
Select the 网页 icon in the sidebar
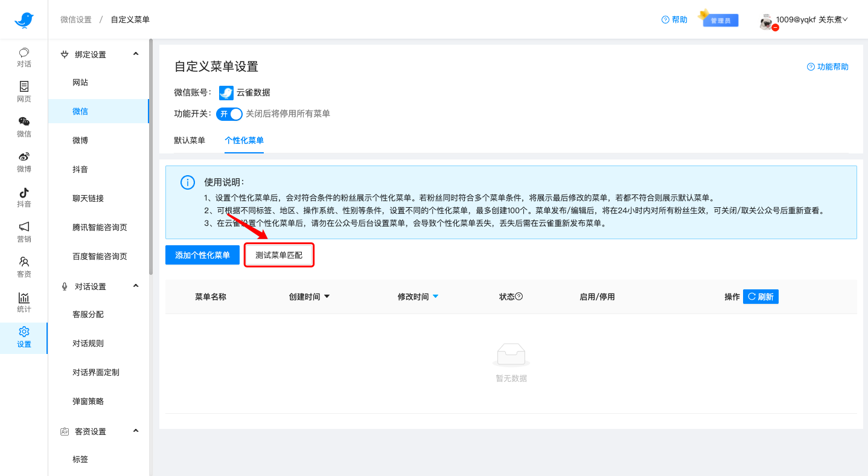pos(24,92)
